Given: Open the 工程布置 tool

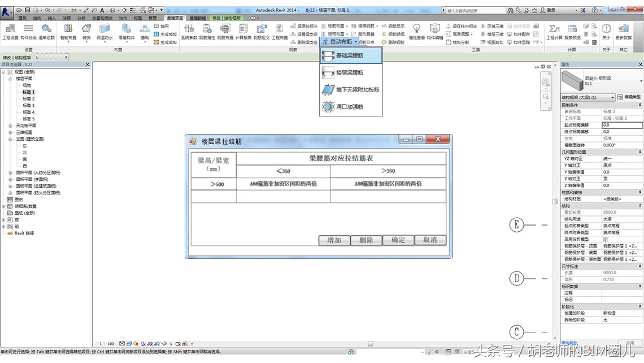Looking at the screenshot, I should [x=280, y=33].
